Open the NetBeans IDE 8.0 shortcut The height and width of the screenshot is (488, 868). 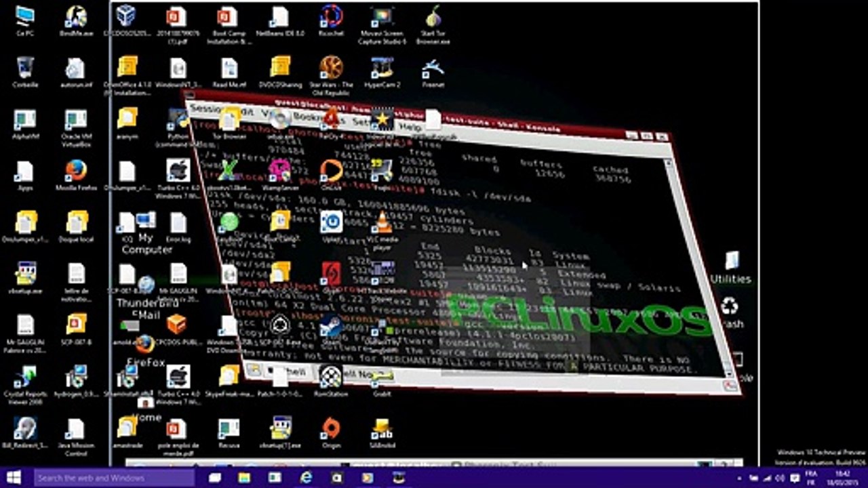[280, 20]
